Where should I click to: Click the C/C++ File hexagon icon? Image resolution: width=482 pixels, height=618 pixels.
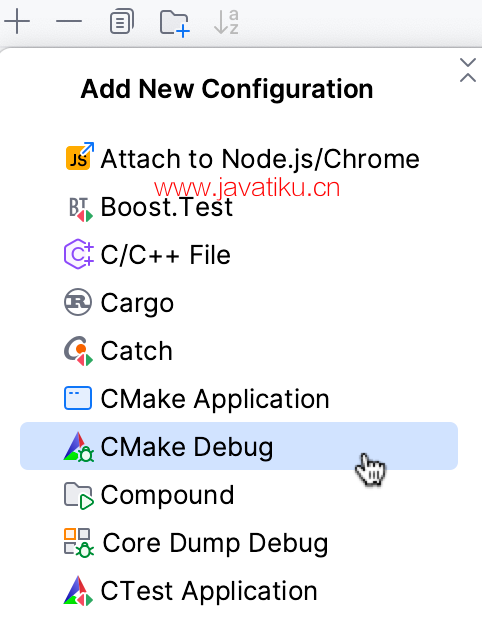tap(79, 254)
